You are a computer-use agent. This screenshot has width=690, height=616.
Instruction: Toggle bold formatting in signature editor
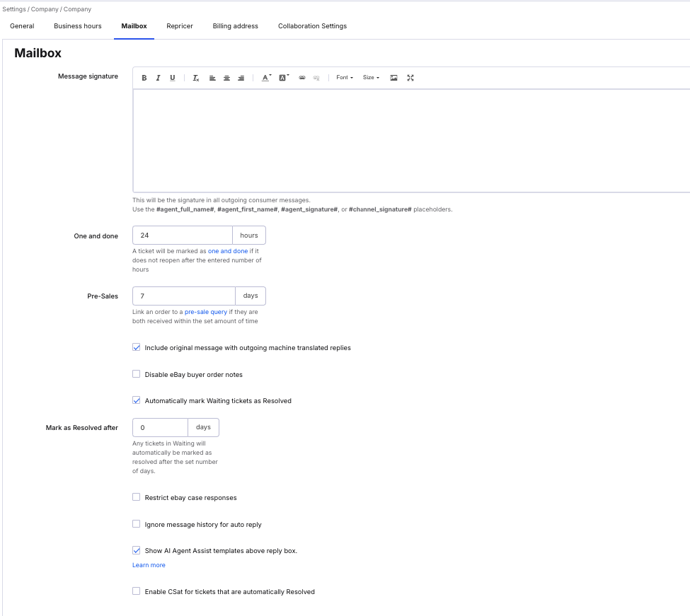144,78
